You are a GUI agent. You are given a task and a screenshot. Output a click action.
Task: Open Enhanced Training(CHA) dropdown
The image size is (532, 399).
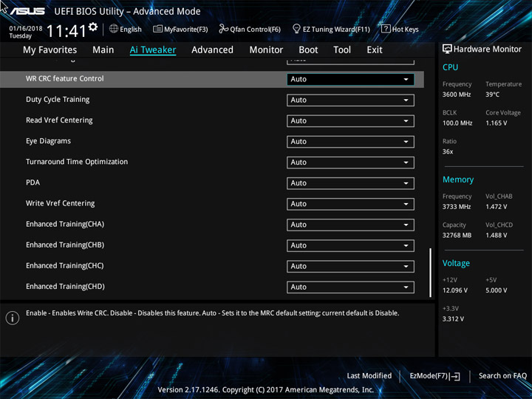tap(350, 225)
